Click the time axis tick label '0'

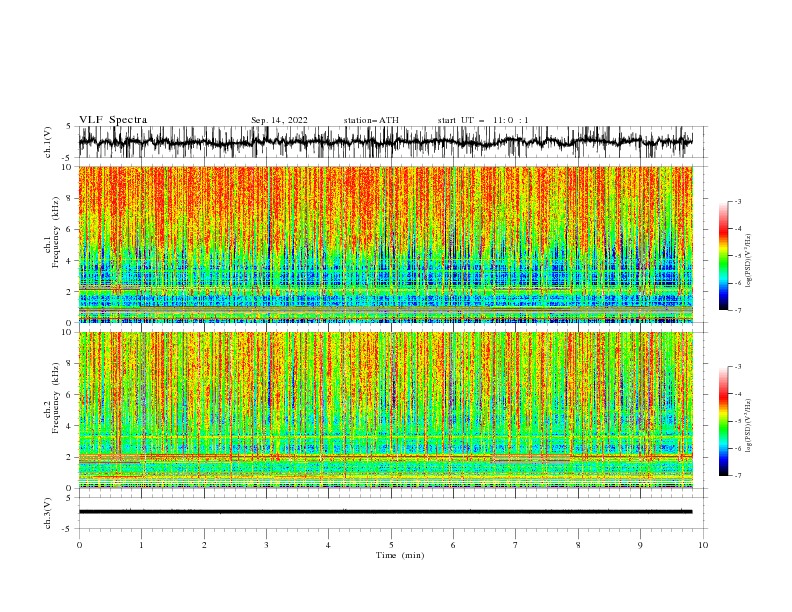pyautogui.click(x=79, y=545)
